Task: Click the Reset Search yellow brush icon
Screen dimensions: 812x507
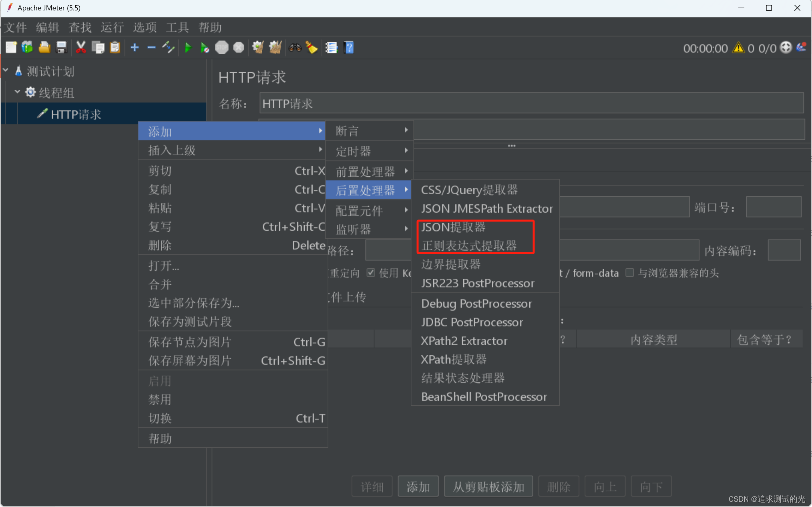Action: tap(312, 48)
